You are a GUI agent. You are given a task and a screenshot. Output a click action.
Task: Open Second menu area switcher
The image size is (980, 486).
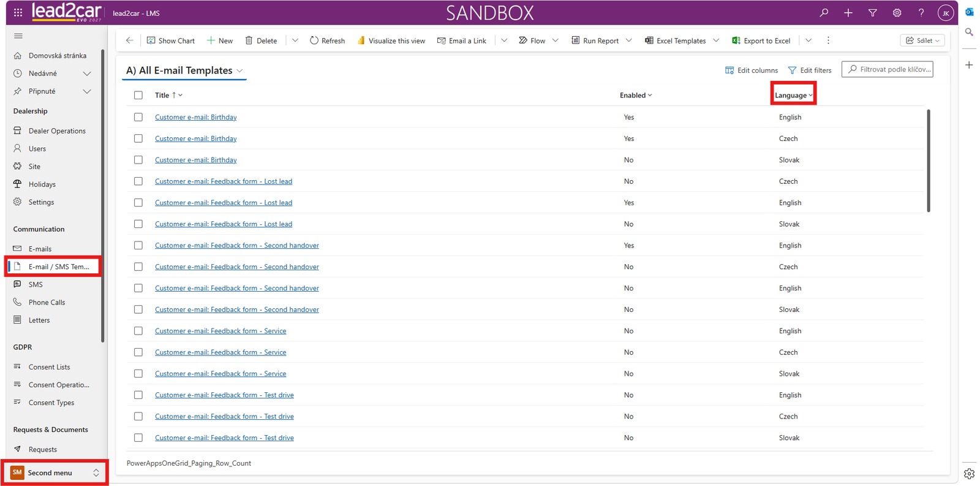tap(55, 473)
